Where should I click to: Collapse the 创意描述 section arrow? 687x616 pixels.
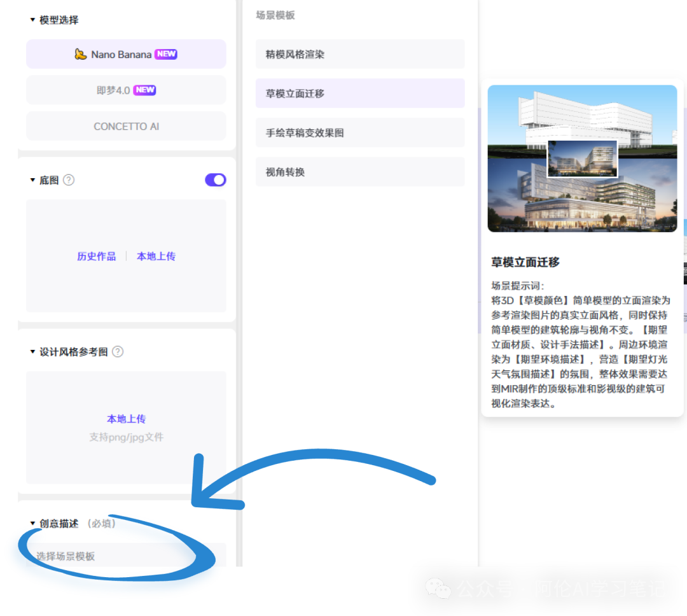tap(32, 524)
